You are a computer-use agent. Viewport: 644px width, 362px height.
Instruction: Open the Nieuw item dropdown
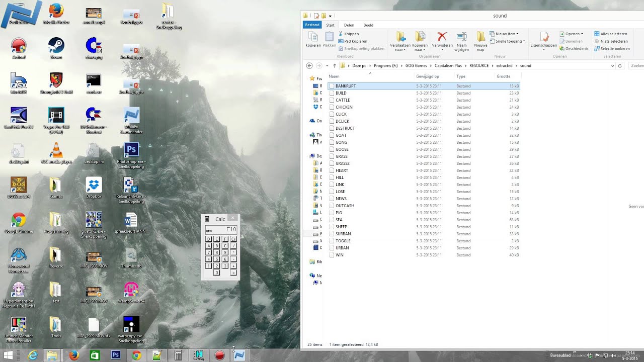(x=504, y=34)
